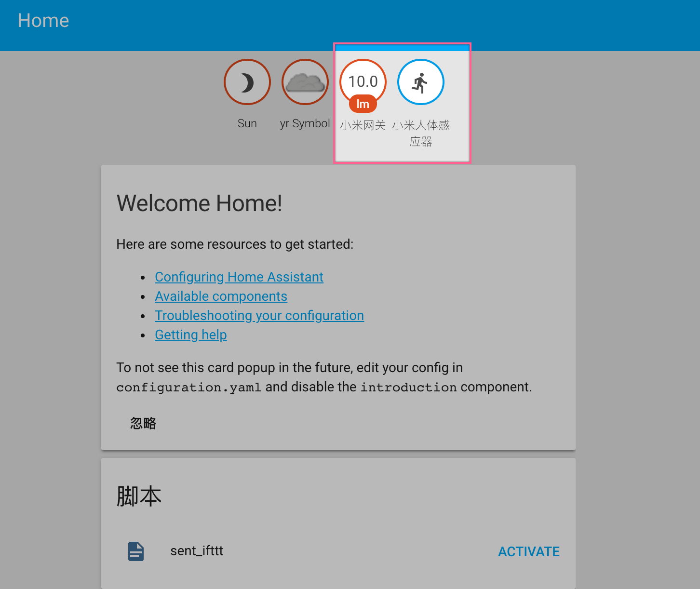The image size is (700, 589).
Task: Open the Available components link
Action: point(221,296)
